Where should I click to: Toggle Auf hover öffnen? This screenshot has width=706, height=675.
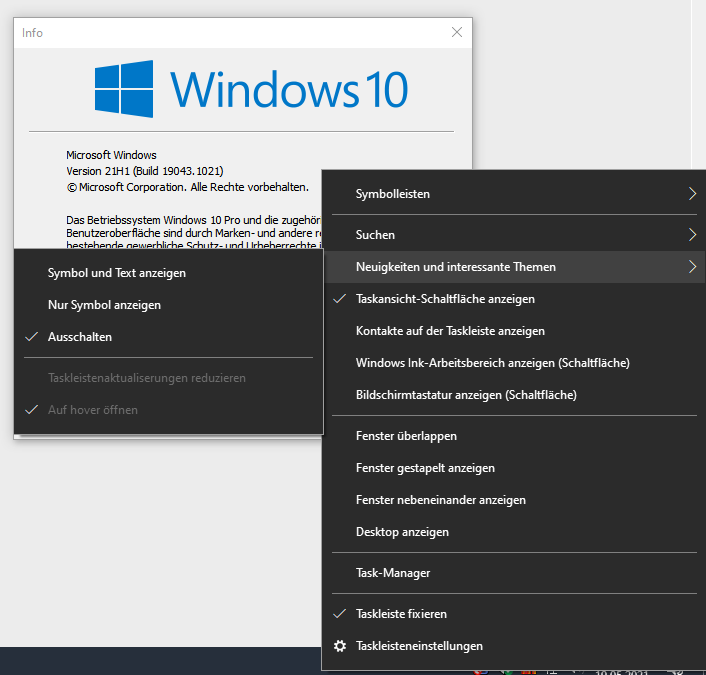click(169, 410)
